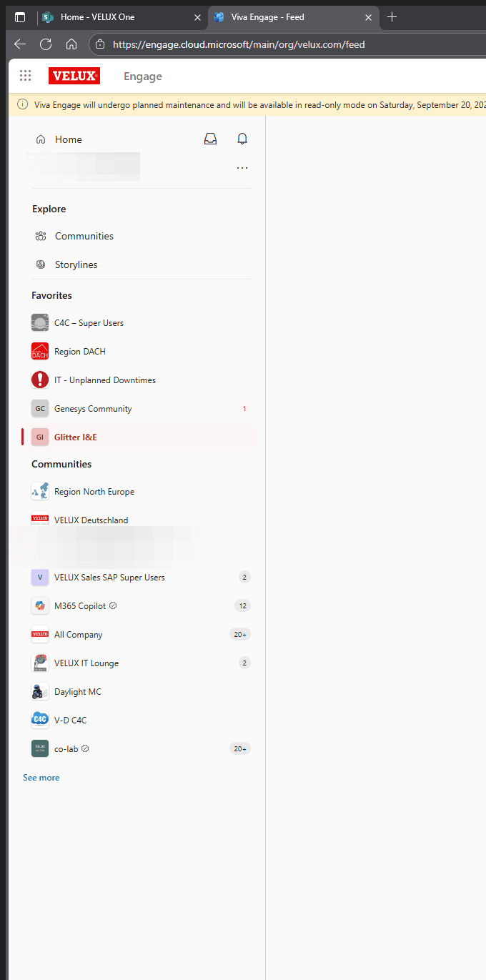Open the three-dot more options menu
This screenshot has height=980, width=486.
point(242,168)
